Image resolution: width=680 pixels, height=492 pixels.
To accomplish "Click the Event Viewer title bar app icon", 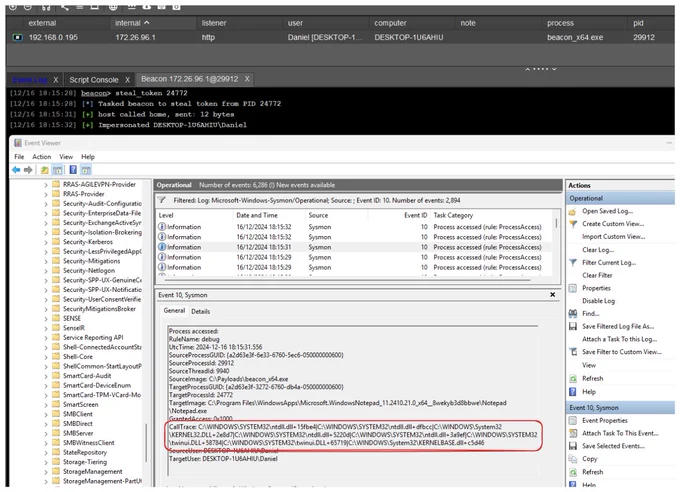I will click(17, 143).
